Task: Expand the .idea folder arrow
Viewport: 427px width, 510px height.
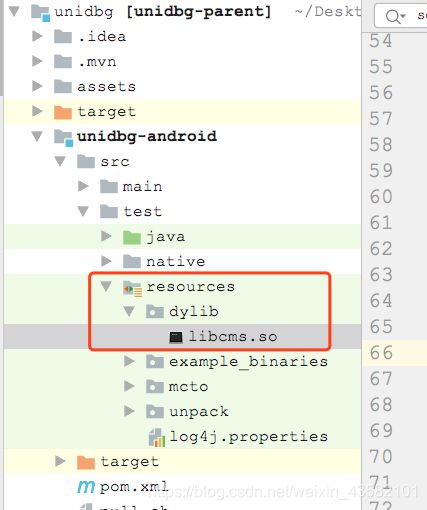Action: pos(37,36)
